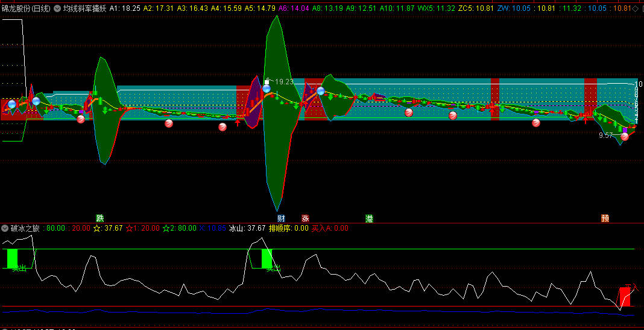Click white square marker at 19.23 high
644x330 pixels.
pyautogui.click(x=267, y=81)
